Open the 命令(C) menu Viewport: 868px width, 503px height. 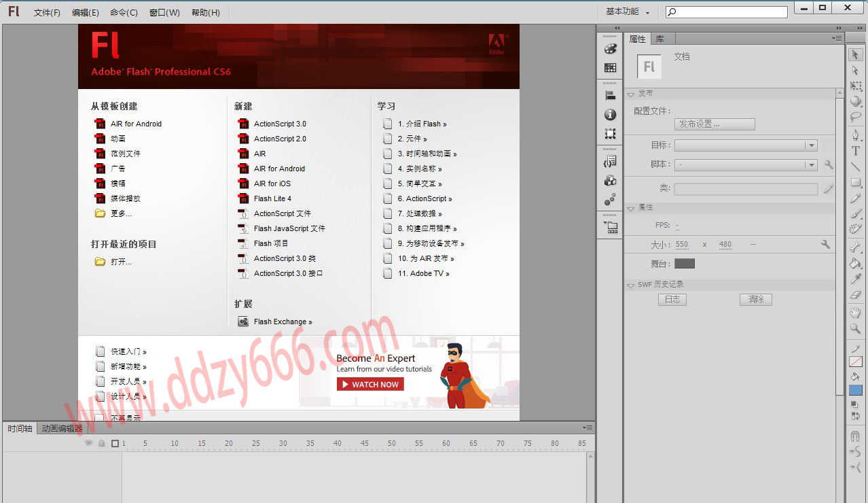(x=124, y=12)
